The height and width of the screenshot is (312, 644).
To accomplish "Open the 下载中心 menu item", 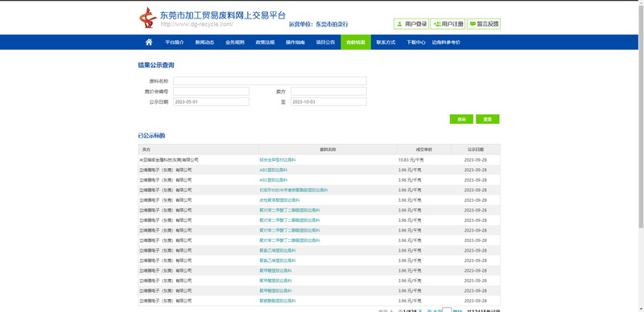I will 416,43.
